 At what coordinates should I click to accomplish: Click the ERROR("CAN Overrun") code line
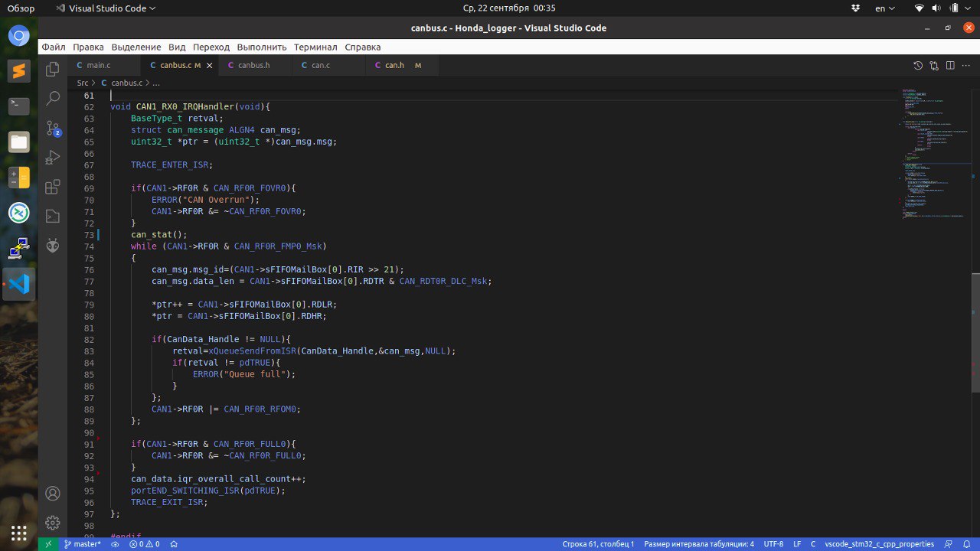pyautogui.click(x=206, y=200)
